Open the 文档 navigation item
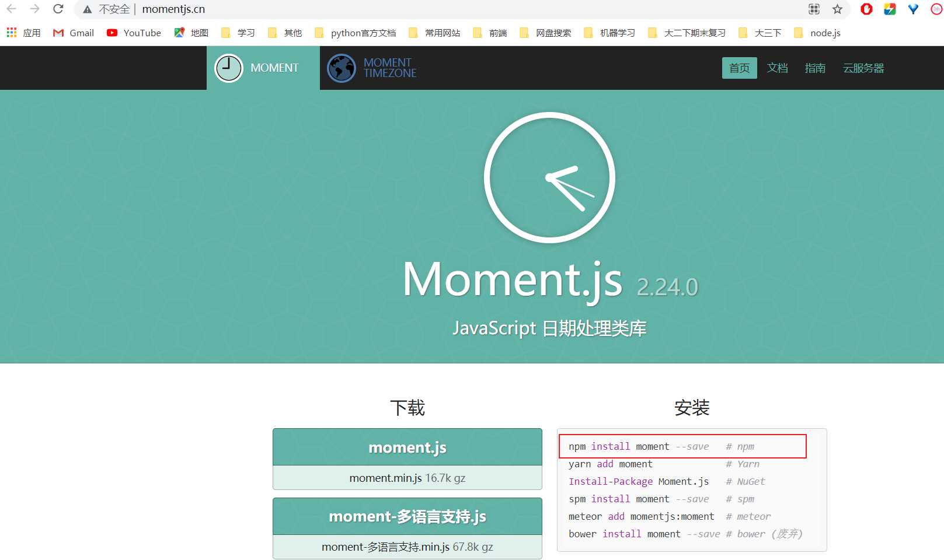 (x=777, y=68)
